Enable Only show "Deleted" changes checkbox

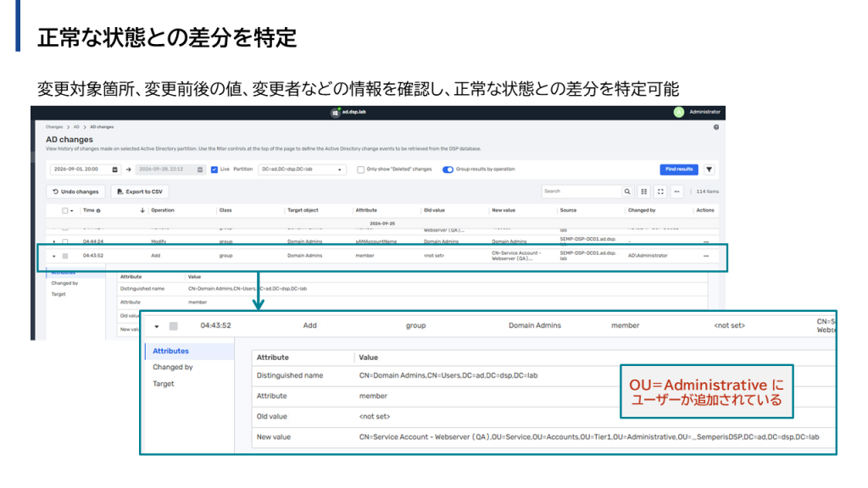click(360, 169)
